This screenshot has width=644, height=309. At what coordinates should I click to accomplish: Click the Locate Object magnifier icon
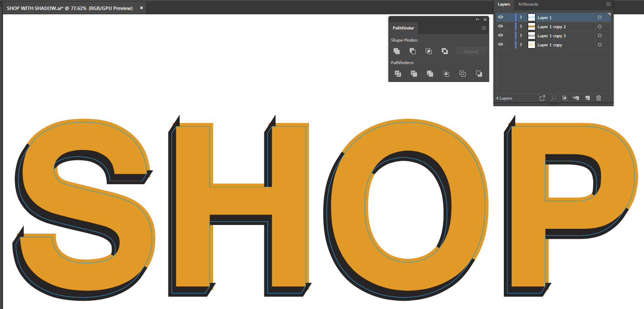point(554,98)
